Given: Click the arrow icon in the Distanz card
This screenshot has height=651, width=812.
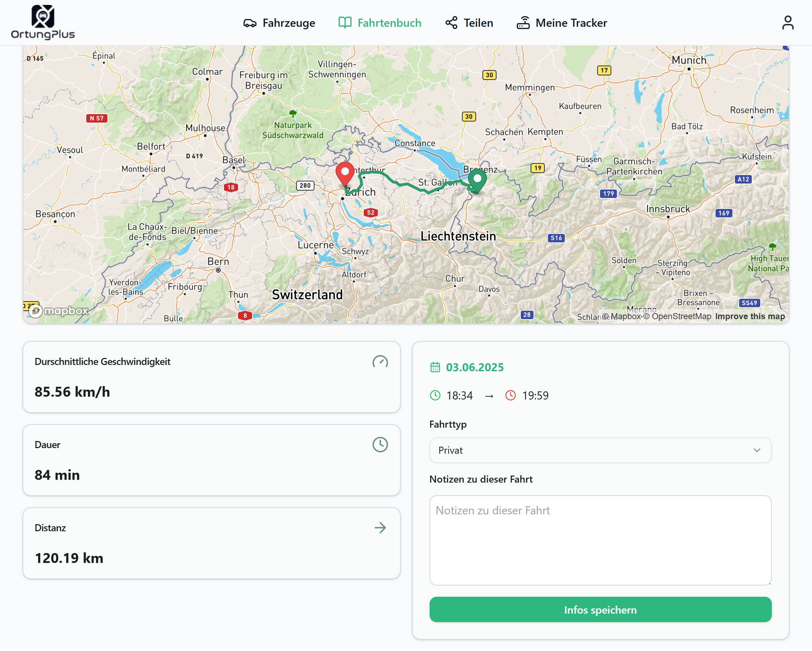Looking at the screenshot, I should tap(380, 528).
